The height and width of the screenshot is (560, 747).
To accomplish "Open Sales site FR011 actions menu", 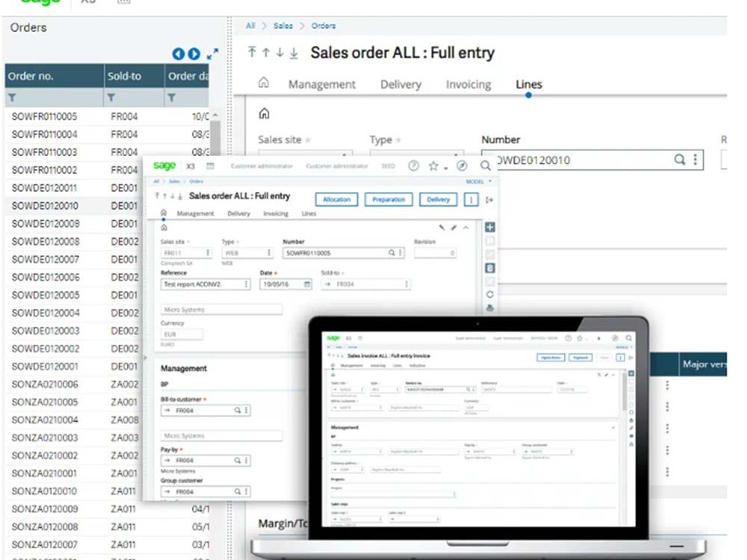I will pyautogui.click(x=208, y=253).
